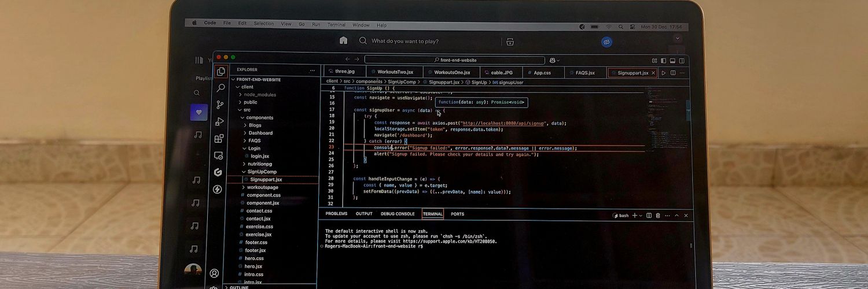Open the Source Control view
The width and height of the screenshot is (868, 289).
click(220, 105)
